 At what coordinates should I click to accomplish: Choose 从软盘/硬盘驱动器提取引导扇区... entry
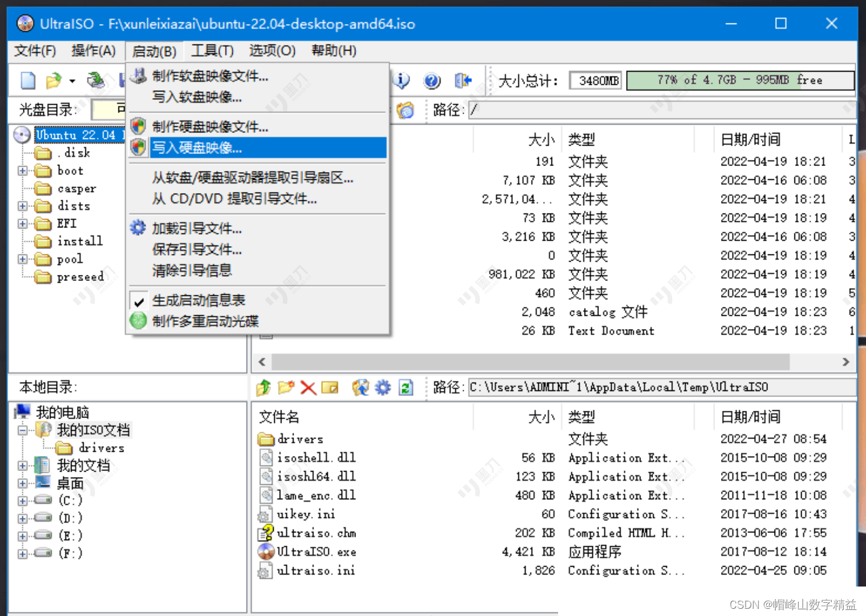[x=257, y=177]
